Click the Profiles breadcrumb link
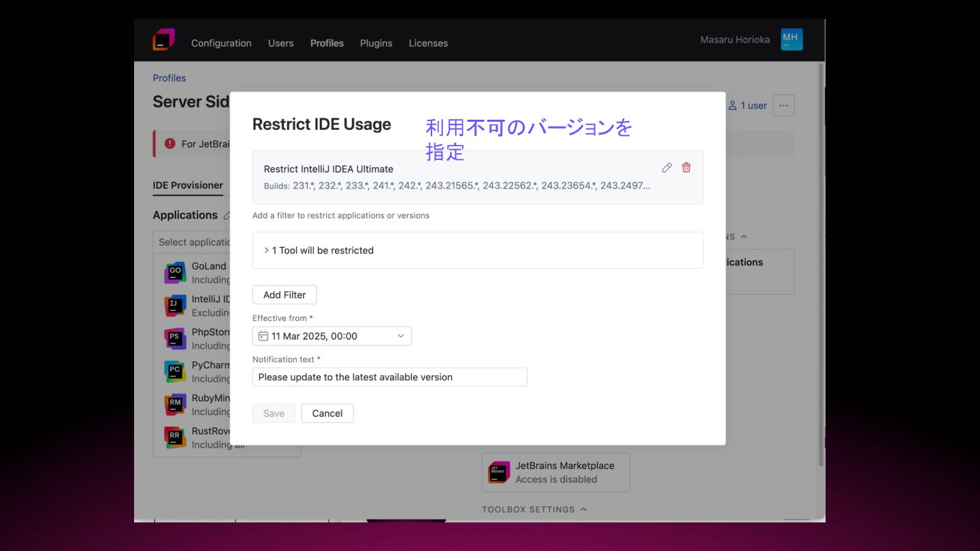This screenshot has height=551, width=980. [x=169, y=78]
